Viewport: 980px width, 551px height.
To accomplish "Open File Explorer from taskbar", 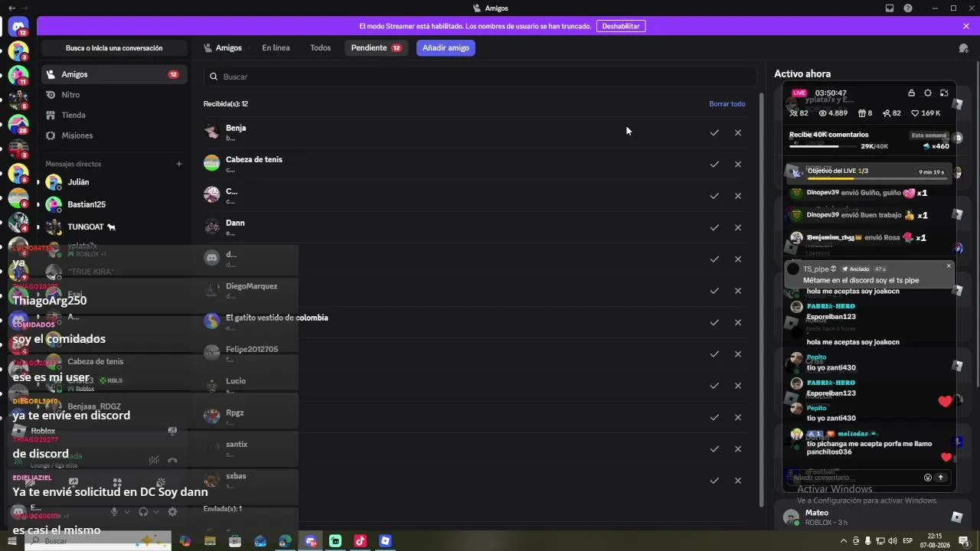I will [x=210, y=541].
